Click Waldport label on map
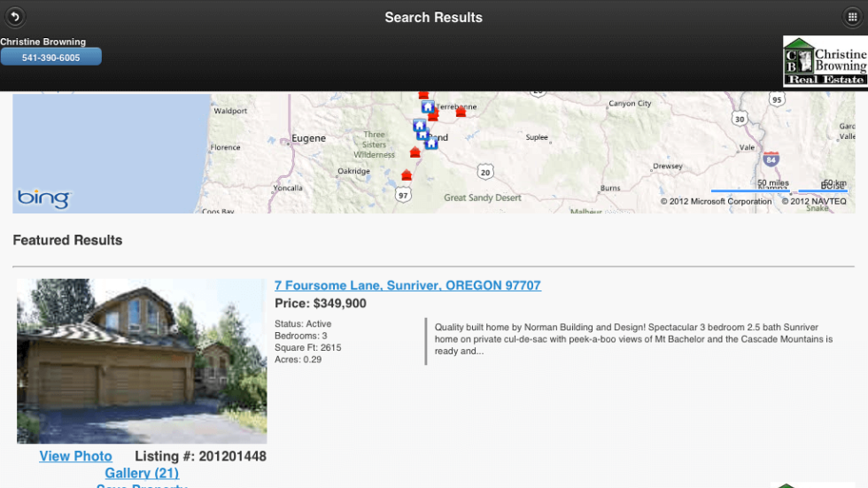The image size is (868, 488). 230,111
